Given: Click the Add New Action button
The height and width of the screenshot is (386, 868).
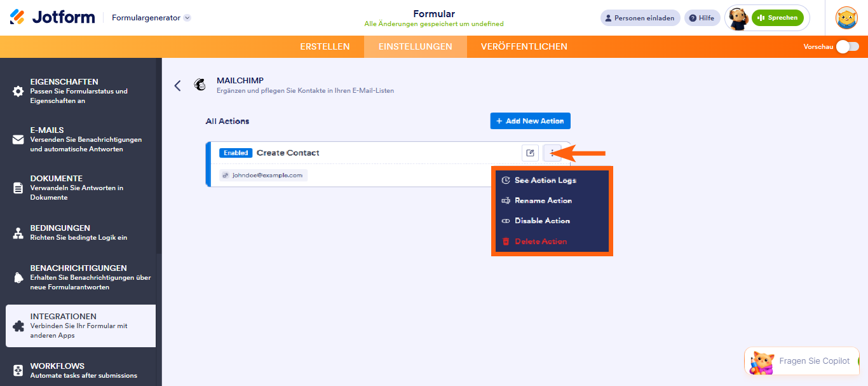Looking at the screenshot, I should coord(531,121).
